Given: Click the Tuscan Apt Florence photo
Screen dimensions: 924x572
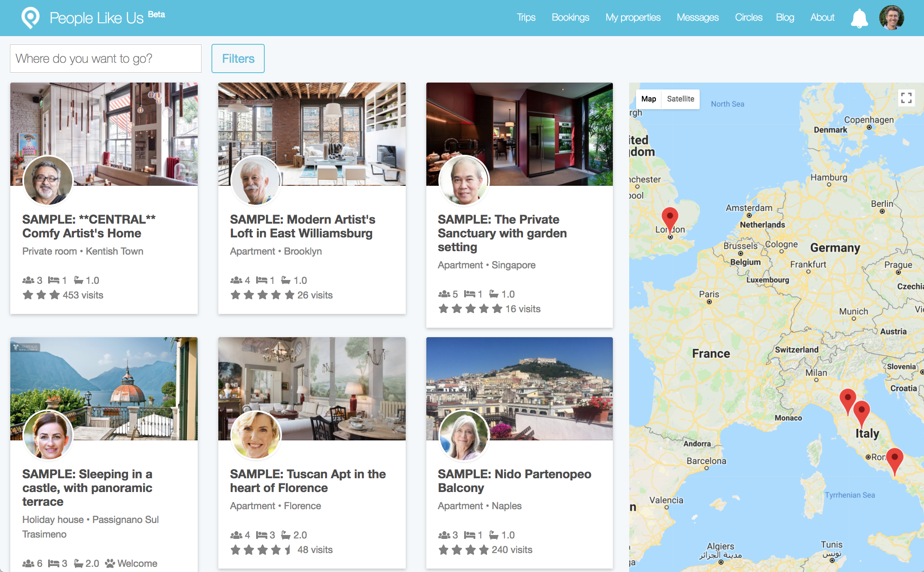Looking at the screenshot, I should point(327,378).
